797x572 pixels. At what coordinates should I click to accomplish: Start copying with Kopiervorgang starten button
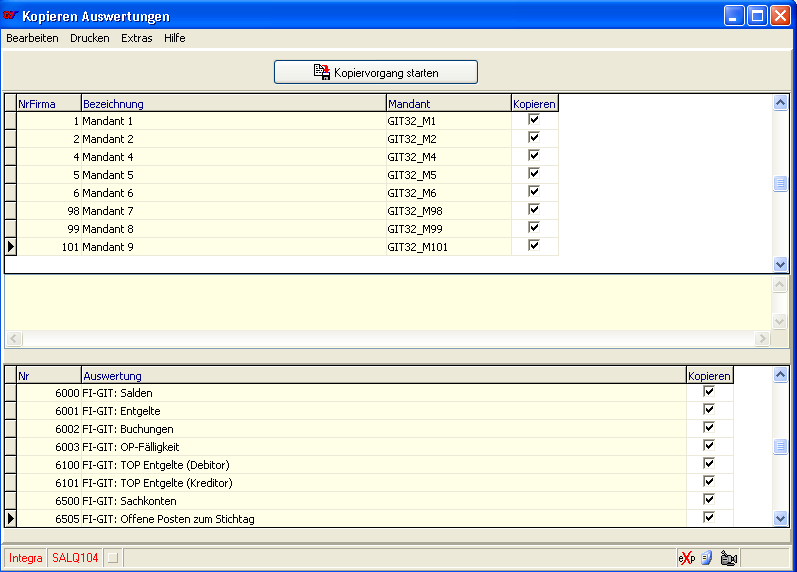coord(376,72)
